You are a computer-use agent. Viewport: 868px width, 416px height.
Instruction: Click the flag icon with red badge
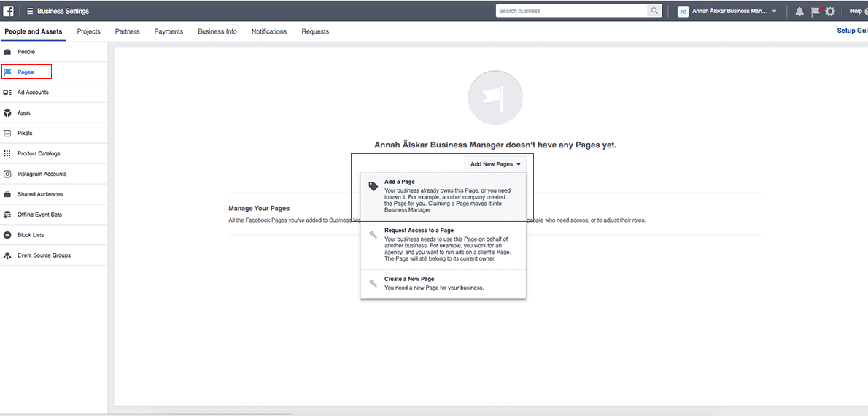point(815,11)
